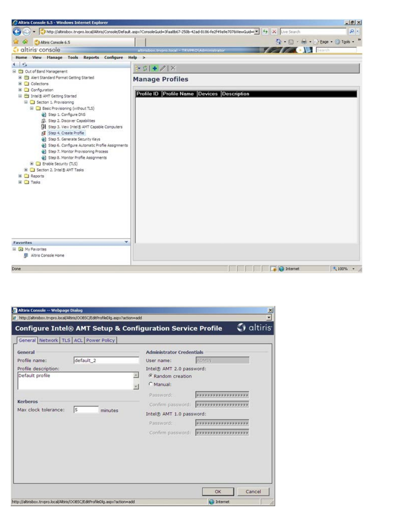Click the Add profile green plus icon
Image resolution: width=411 pixels, height=532 pixels.
click(155, 68)
